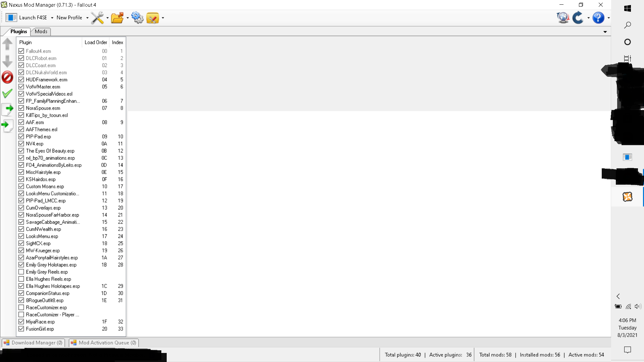Enable the RaceCustomizer.esp plugin checkbox
644x362 pixels.
point(21,307)
